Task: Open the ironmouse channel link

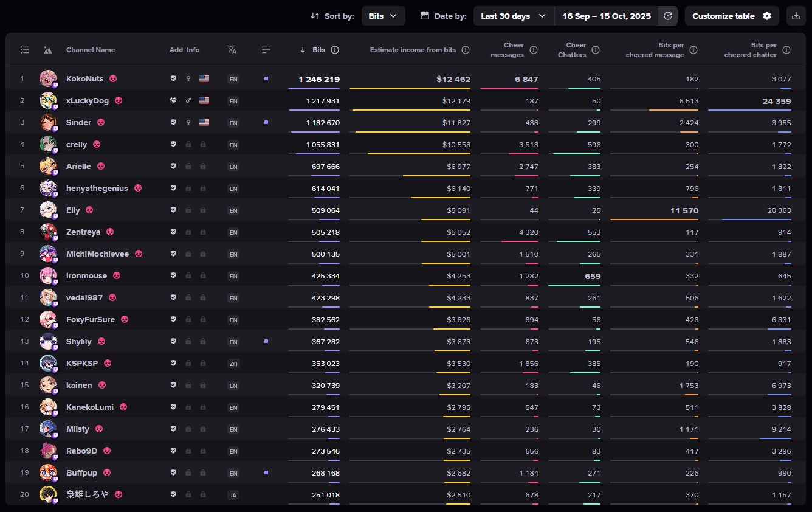Action: (86, 276)
